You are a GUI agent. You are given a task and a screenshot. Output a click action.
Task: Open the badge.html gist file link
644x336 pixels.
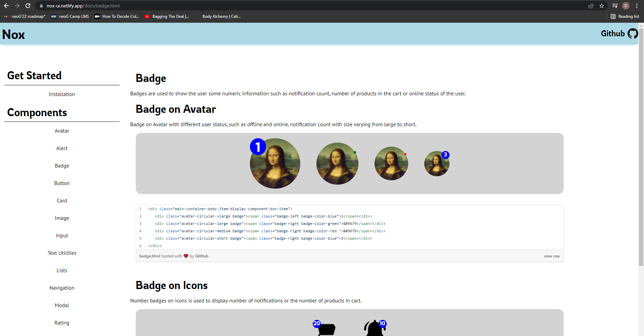pos(149,256)
